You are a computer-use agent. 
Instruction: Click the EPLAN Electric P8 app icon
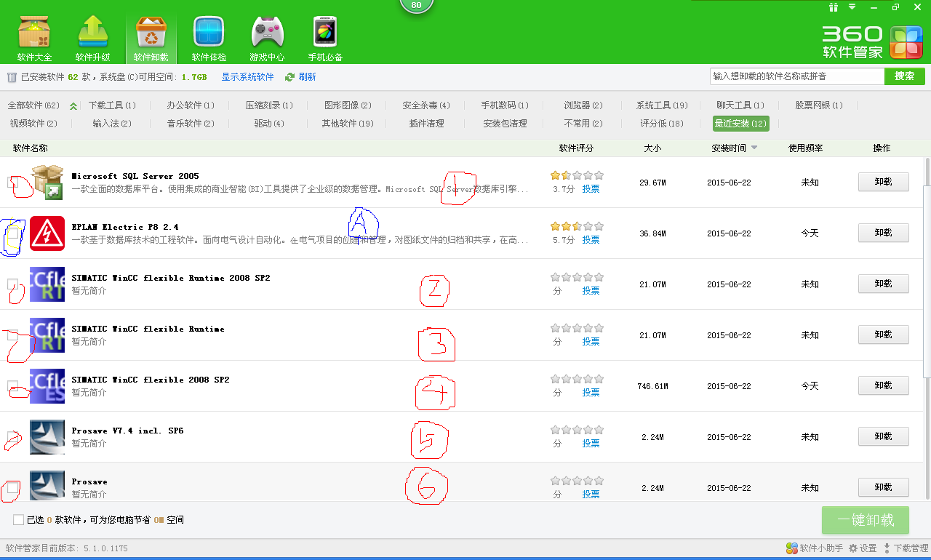point(47,233)
